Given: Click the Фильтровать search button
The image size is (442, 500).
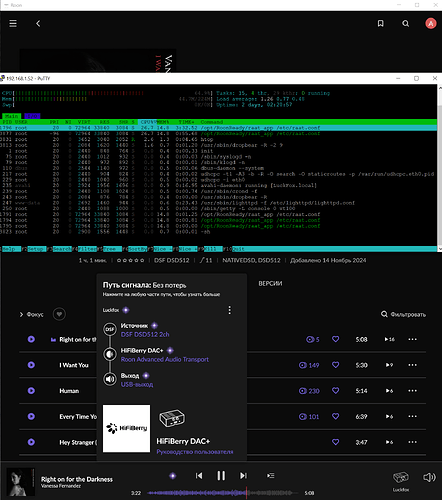Looking at the screenshot, I should point(403,314).
